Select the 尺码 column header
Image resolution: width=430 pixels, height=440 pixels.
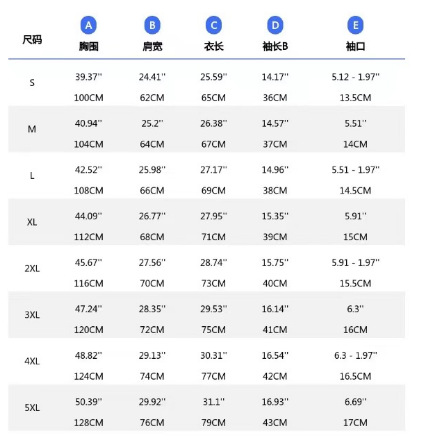(x=32, y=40)
